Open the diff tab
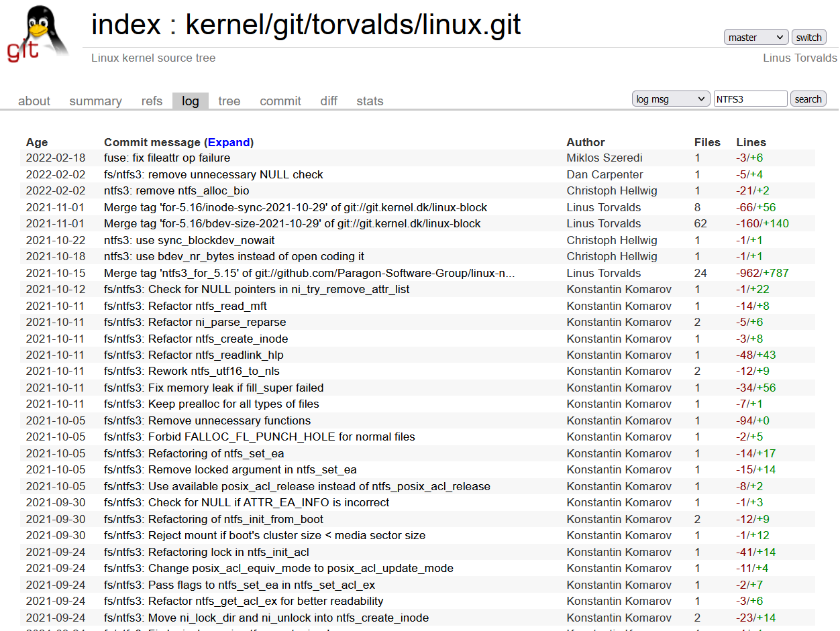This screenshot has height=631, width=840. [x=329, y=101]
